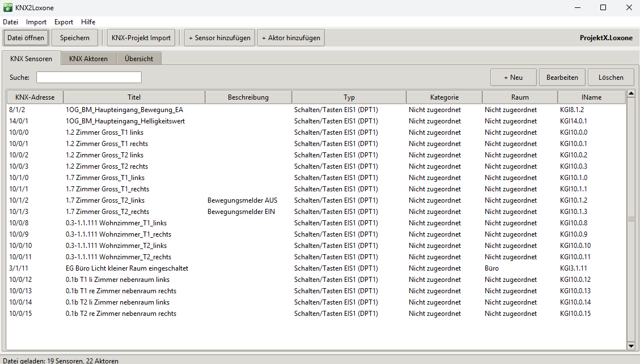Add a sensor with + Sensor hinzufügen
The width and height of the screenshot is (640, 364).
tap(219, 38)
